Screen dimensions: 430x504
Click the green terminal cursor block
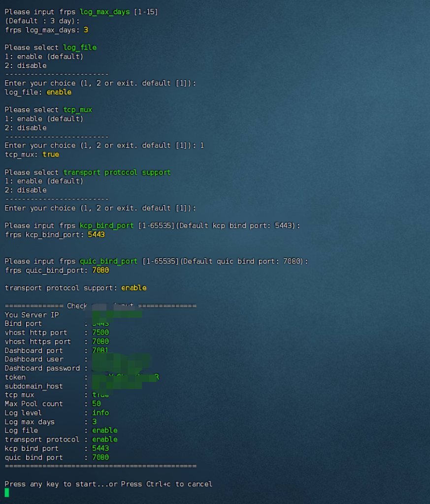pyautogui.click(x=7, y=493)
